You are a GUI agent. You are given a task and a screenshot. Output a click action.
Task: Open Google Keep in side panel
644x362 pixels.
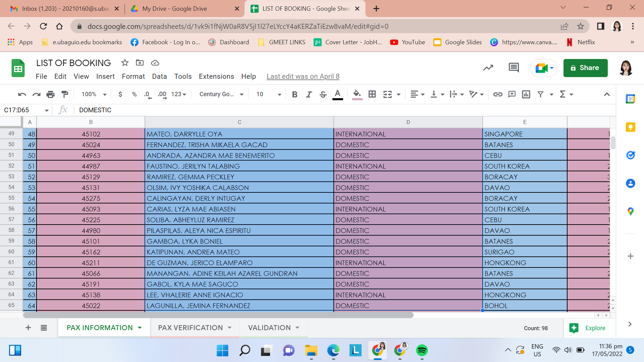(x=630, y=127)
